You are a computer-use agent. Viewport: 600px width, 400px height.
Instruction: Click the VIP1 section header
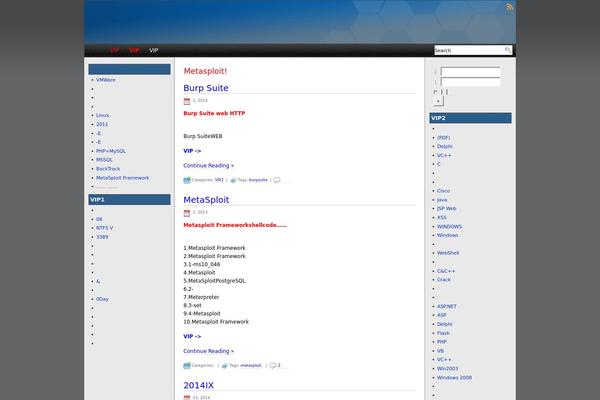pos(129,199)
